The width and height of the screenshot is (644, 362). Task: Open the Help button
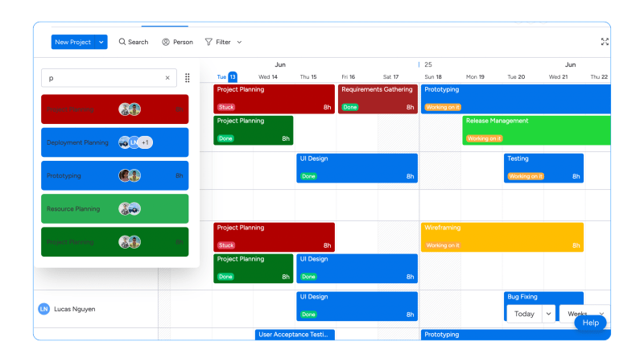(x=590, y=323)
